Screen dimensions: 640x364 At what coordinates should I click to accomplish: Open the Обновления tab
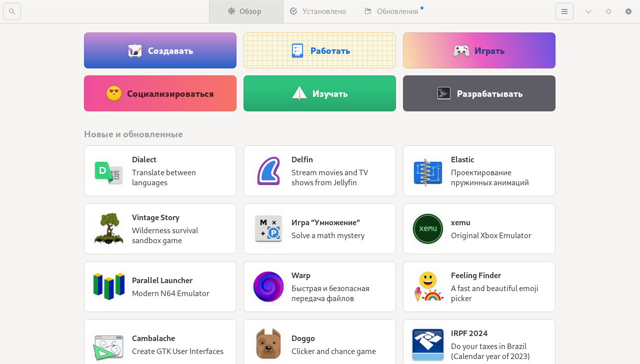(392, 11)
